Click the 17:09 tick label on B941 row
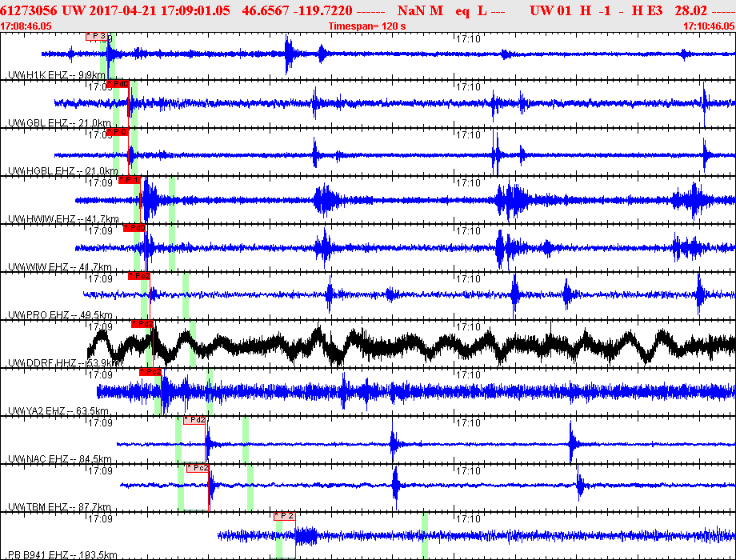This screenshot has width=736, height=560. (x=101, y=518)
